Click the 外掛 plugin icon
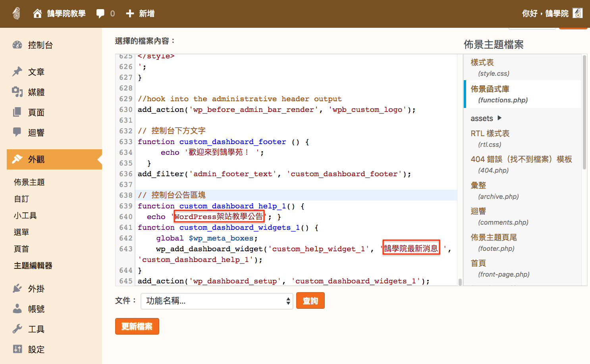590x364 pixels. pos(17,288)
